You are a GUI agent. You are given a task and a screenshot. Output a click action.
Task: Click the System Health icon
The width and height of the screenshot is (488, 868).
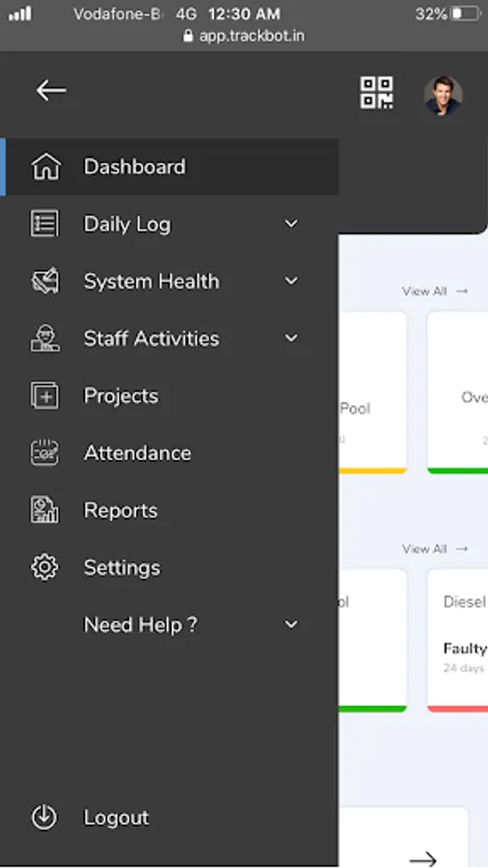point(44,281)
